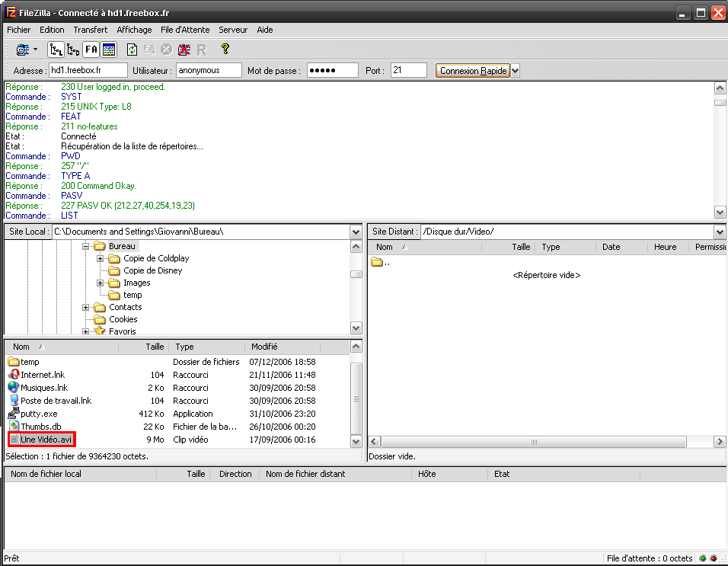Open the Site Distant path dropdown
This screenshot has height=566, width=728.
coord(720,232)
